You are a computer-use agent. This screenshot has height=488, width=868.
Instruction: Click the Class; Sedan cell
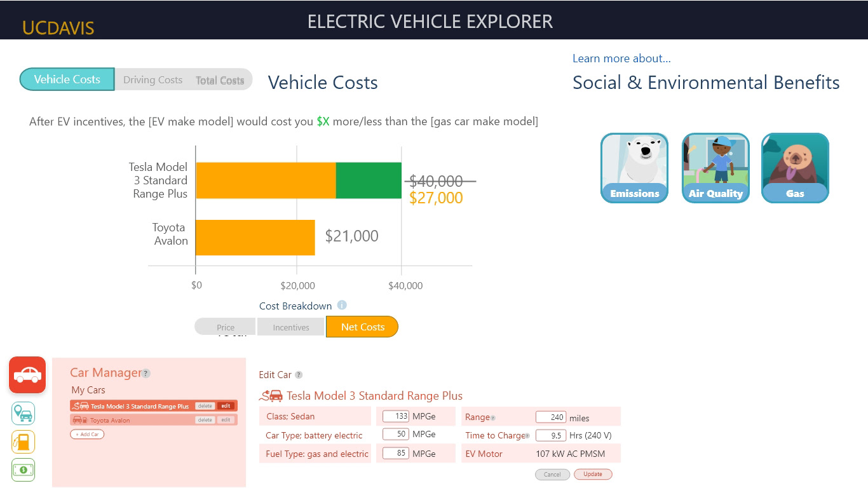(x=315, y=416)
